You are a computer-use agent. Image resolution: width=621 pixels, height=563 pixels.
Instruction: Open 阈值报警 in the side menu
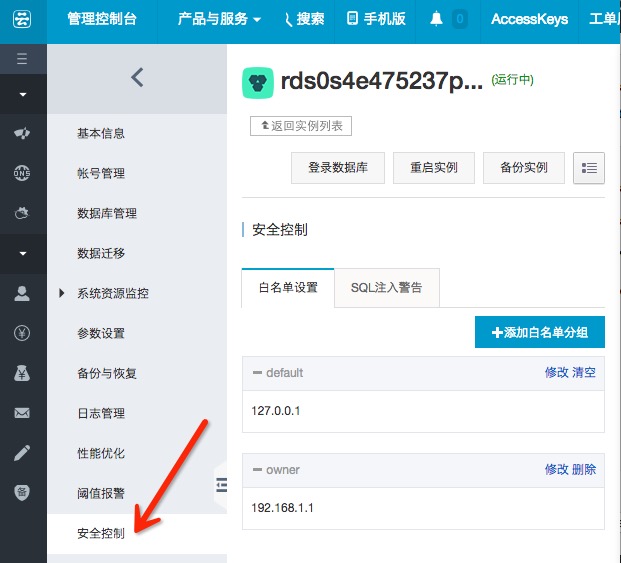click(101, 493)
